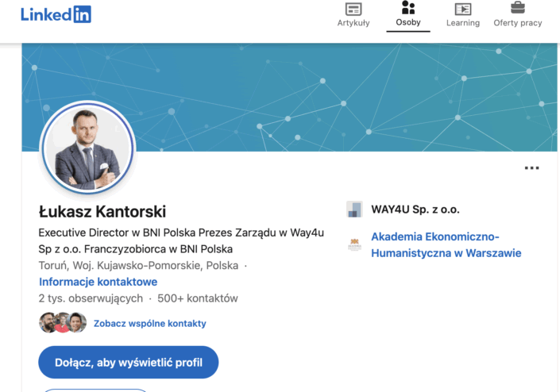This screenshot has height=392, width=560.
Task: Click the LinkedIn logo
Action: [x=56, y=14]
